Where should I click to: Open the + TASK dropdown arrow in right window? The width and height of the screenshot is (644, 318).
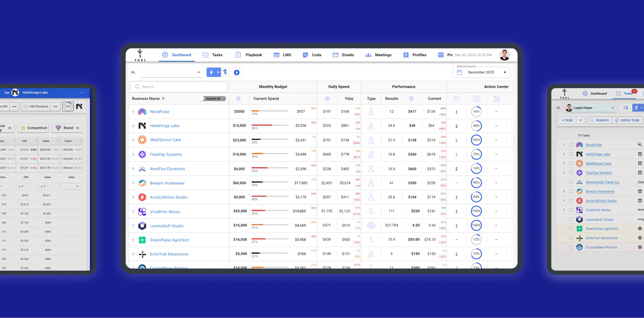(580, 120)
